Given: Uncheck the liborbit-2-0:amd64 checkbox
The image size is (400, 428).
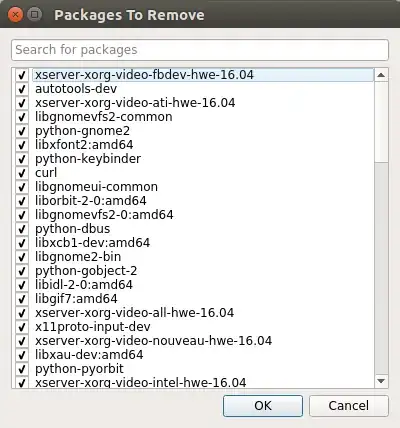Looking at the screenshot, I should [22, 201].
